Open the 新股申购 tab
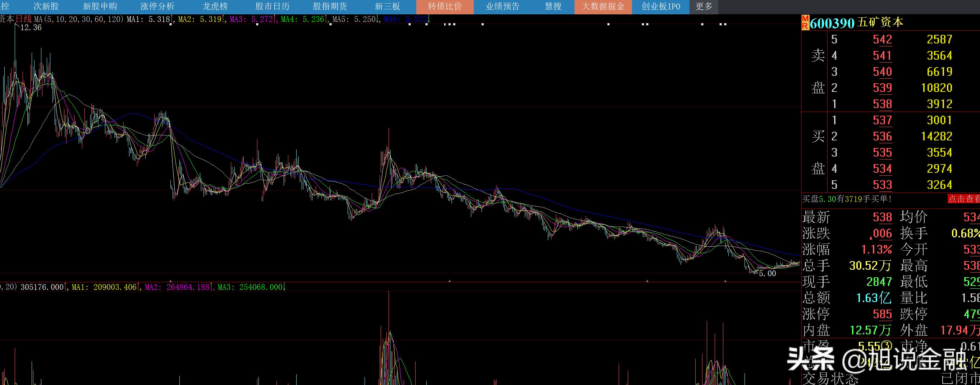 point(100,6)
